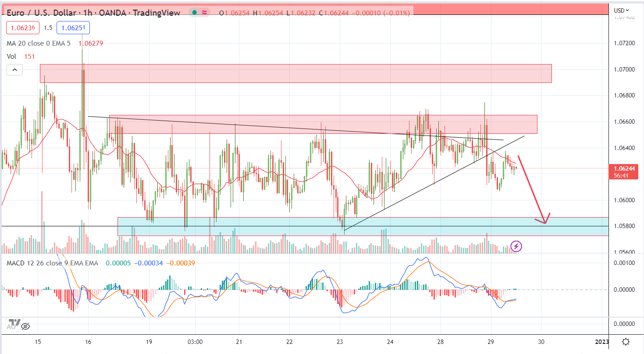Click the 1.06600 price axis label
644x354 pixels.
coord(624,122)
